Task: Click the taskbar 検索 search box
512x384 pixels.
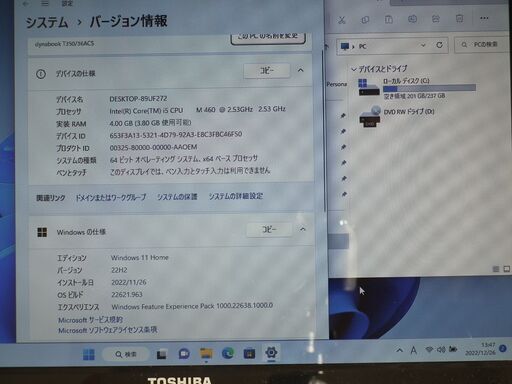Action: [126, 354]
